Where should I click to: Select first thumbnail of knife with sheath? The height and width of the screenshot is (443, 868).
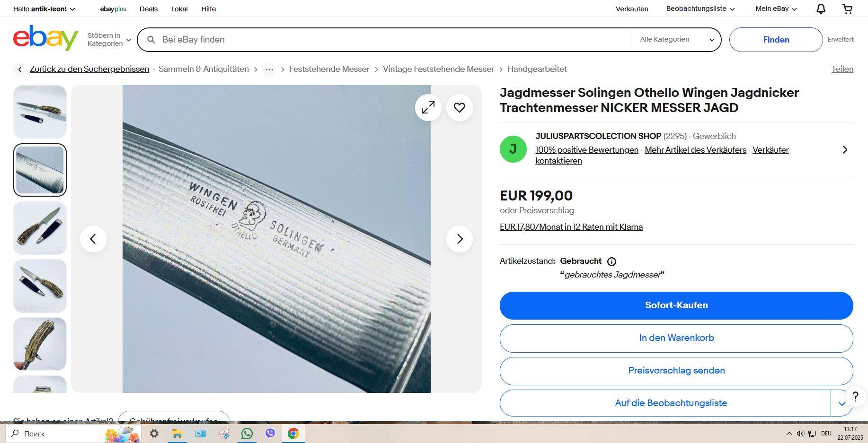40,112
